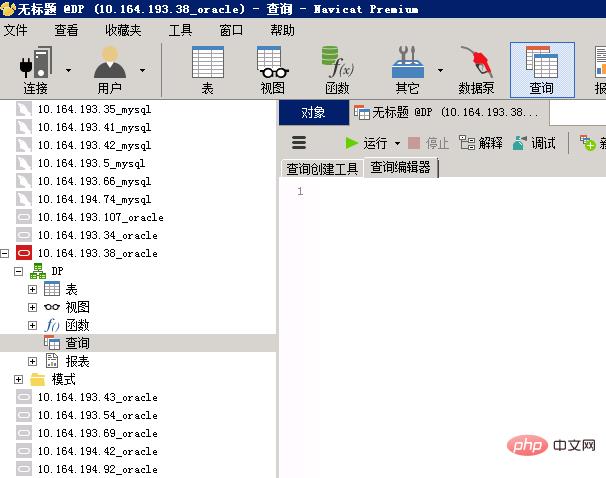Select 查询 item in the DP tree
The height and width of the screenshot is (478, 606).
[77, 343]
